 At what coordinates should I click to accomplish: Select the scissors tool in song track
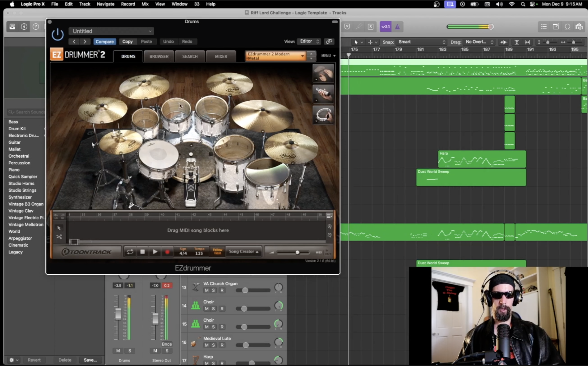click(x=59, y=237)
